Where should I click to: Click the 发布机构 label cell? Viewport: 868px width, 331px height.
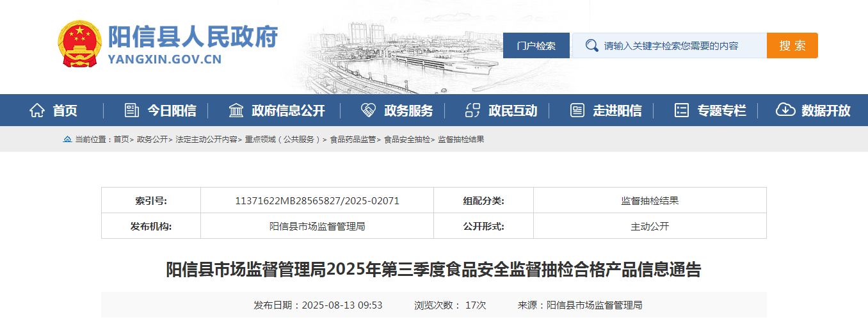(151, 226)
